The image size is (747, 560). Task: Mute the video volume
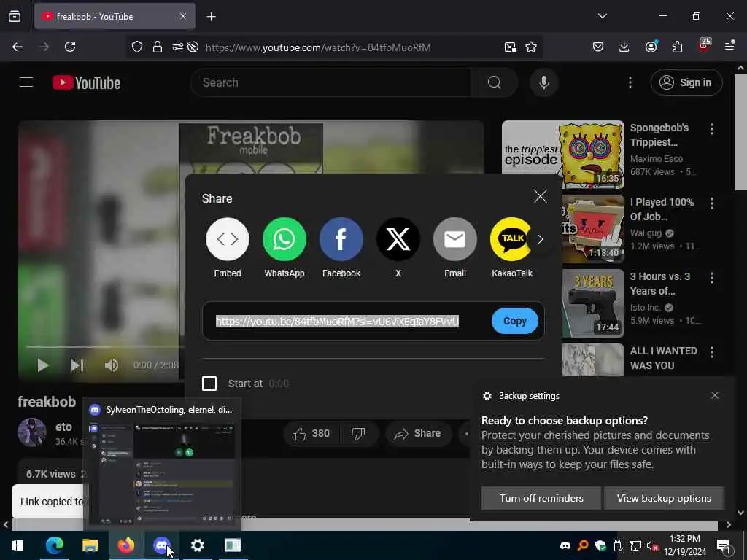point(112,365)
